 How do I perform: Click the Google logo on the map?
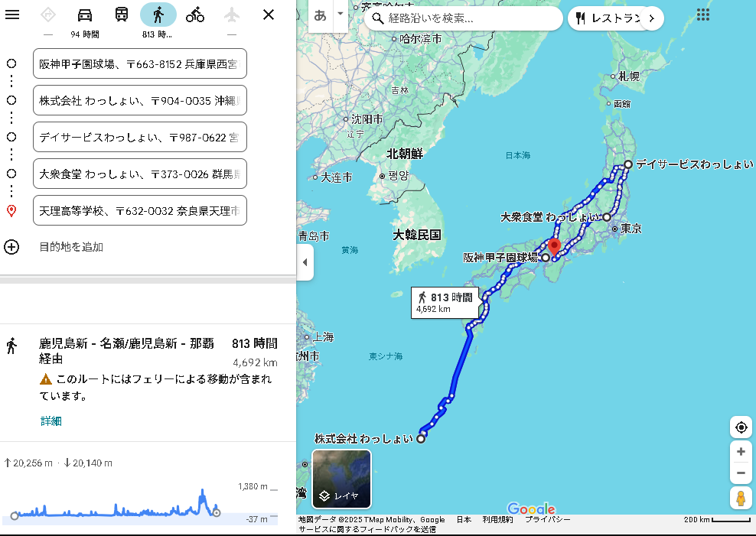(x=531, y=508)
